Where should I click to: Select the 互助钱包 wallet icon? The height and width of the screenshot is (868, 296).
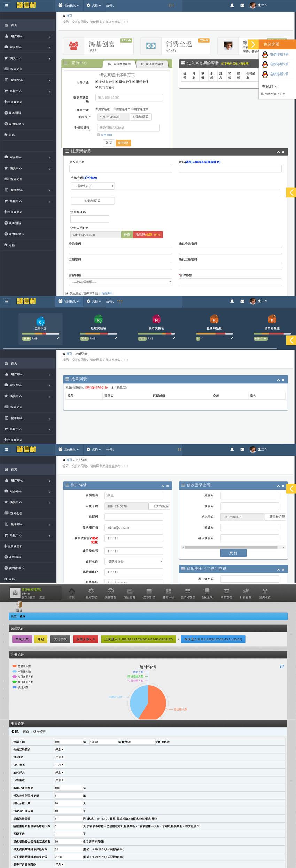point(40,321)
